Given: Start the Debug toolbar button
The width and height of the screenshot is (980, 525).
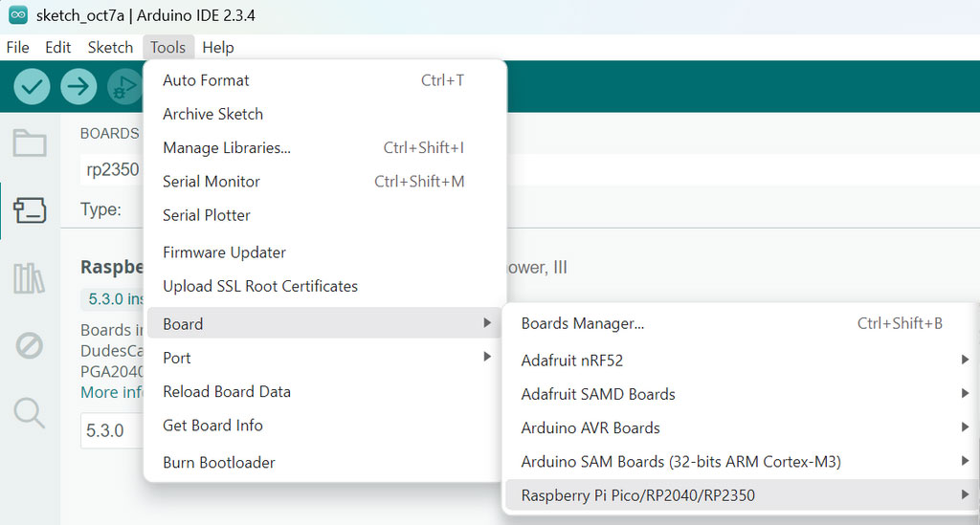Looking at the screenshot, I should 125,86.
